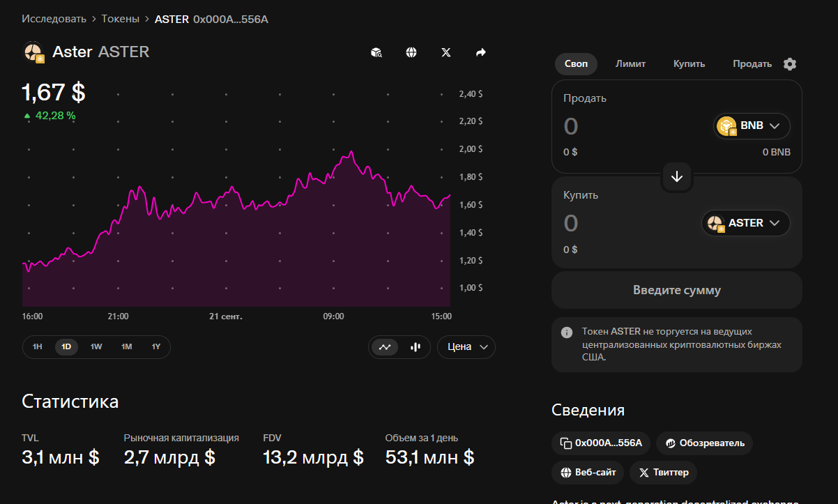The height and width of the screenshot is (504, 838).
Task: Click the Введите сумму button
Action: [x=677, y=290]
